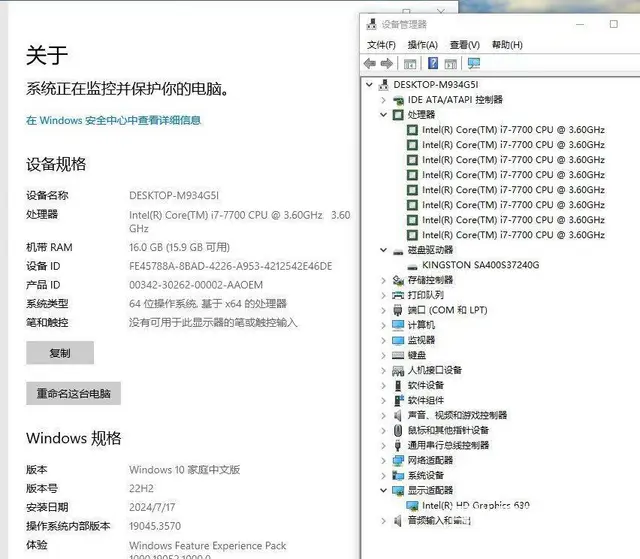Collapse the 磁盘驱动器 branch

[383, 250]
